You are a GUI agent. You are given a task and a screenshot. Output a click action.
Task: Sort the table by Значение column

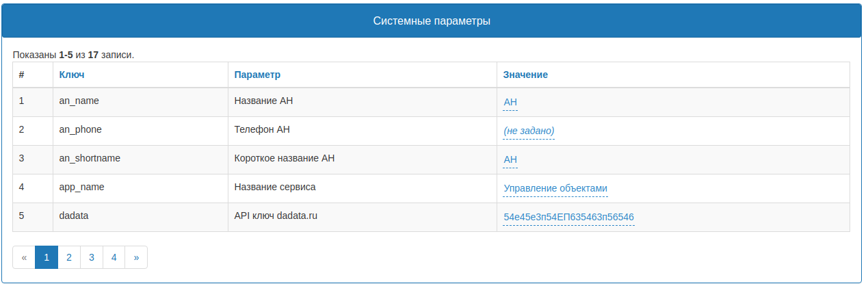pyautogui.click(x=525, y=75)
